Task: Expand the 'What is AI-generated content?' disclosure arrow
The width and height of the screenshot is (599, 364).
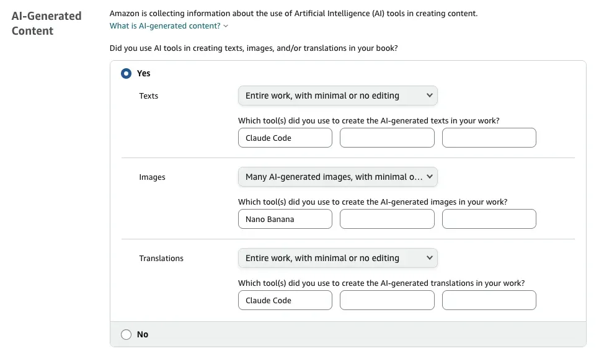Action: point(225,26)
